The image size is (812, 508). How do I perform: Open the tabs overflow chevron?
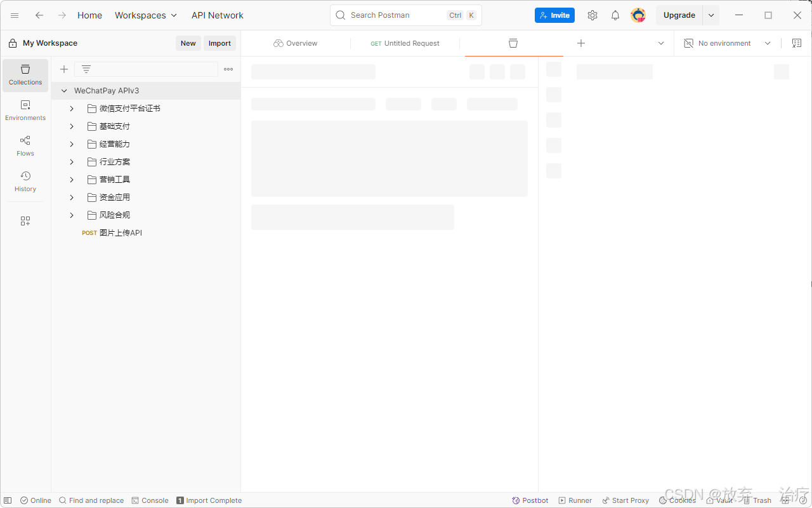pos(661,43)
